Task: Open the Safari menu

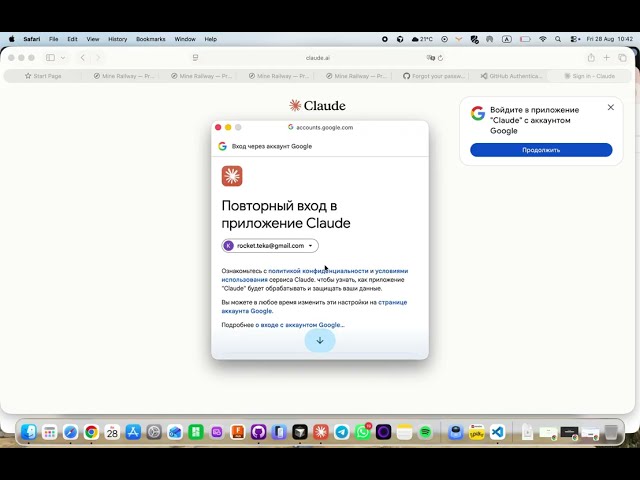Action: coord(32,39)
